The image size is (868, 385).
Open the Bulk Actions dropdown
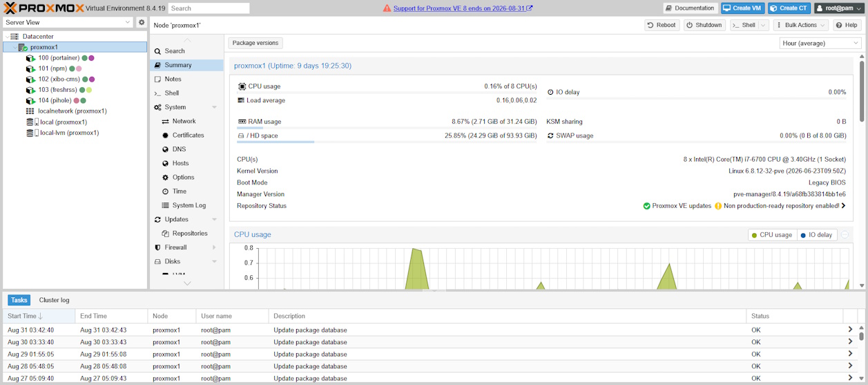coord(800,25)
